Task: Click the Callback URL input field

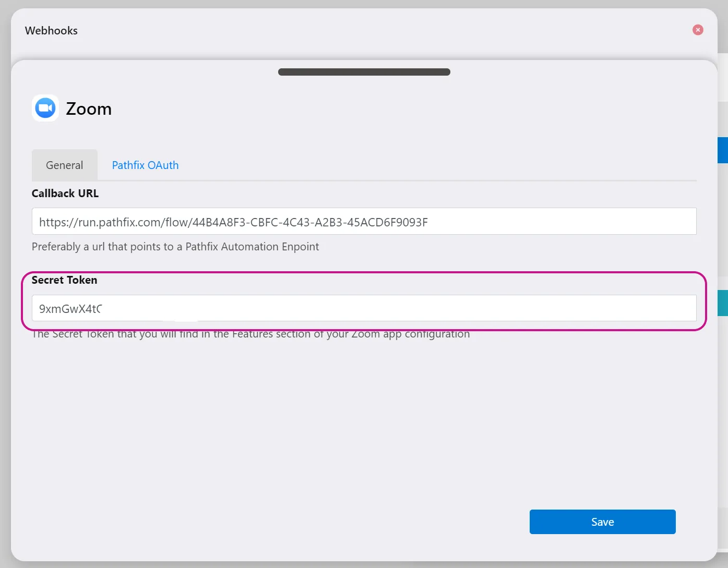Action: [364, 222]
